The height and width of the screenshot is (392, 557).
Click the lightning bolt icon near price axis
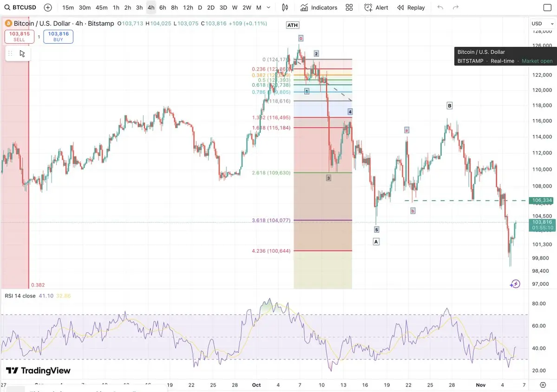pyautogui.click(x=515, y=284)
